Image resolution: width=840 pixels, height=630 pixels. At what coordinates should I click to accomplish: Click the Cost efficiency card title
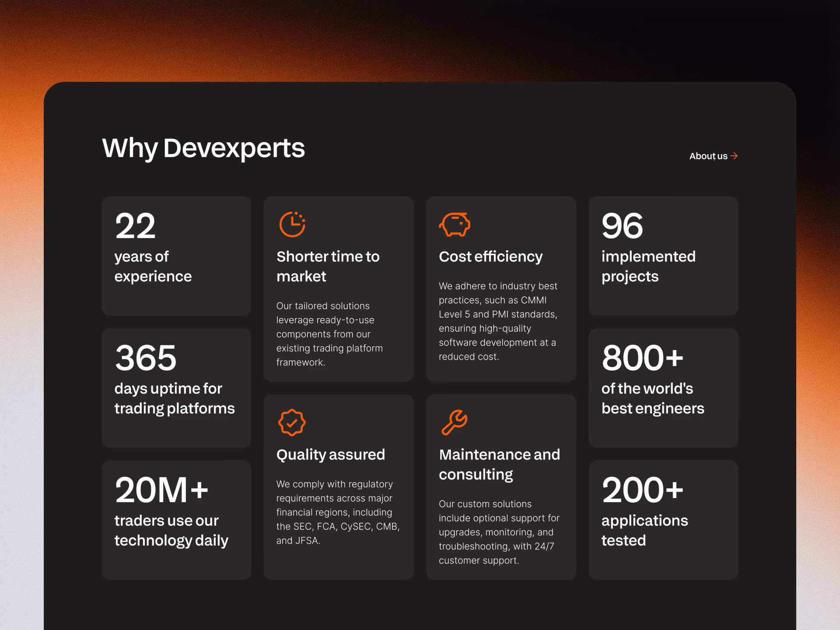(x=490, y=256)
